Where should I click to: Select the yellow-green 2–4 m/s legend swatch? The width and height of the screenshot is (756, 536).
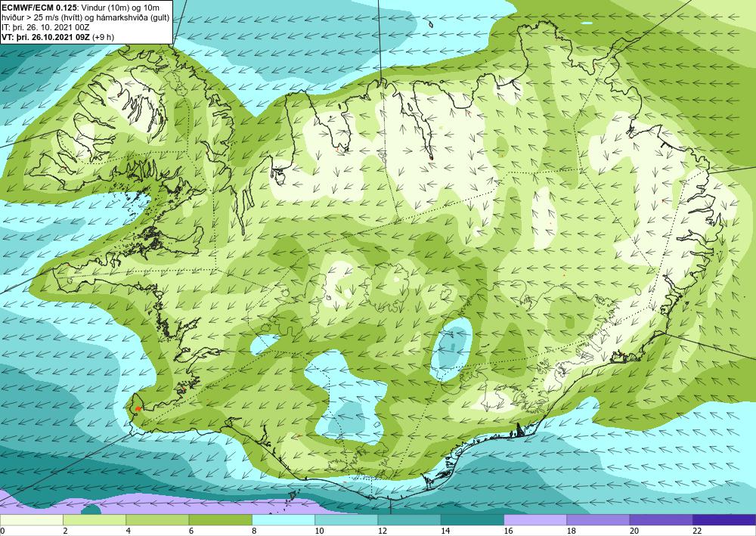pyautogui.click(x=94, y=520)
